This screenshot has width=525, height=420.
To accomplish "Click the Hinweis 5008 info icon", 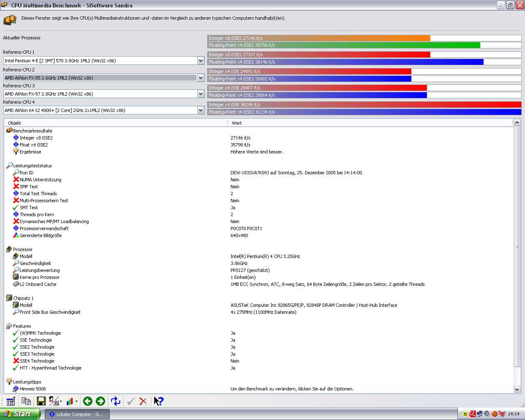I will [16, 389].
